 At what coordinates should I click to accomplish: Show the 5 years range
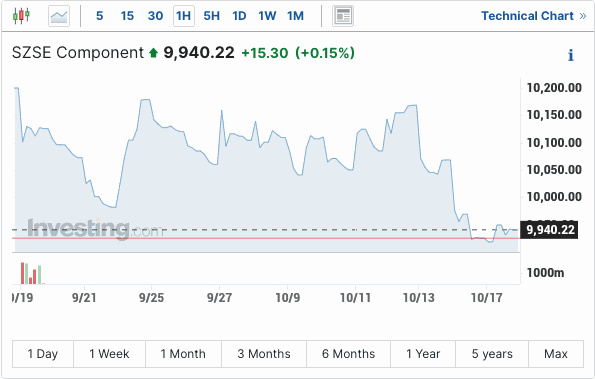click(492, 354)
